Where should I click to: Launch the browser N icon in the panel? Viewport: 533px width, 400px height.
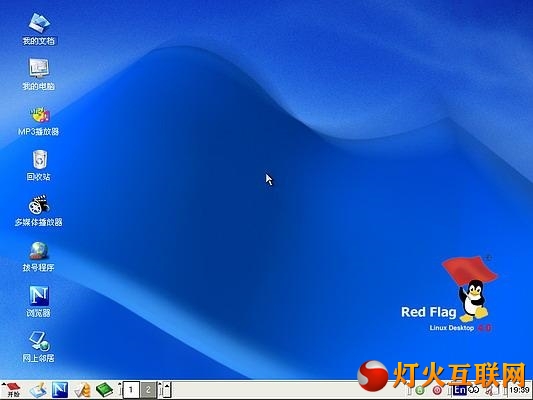(60, 389)
